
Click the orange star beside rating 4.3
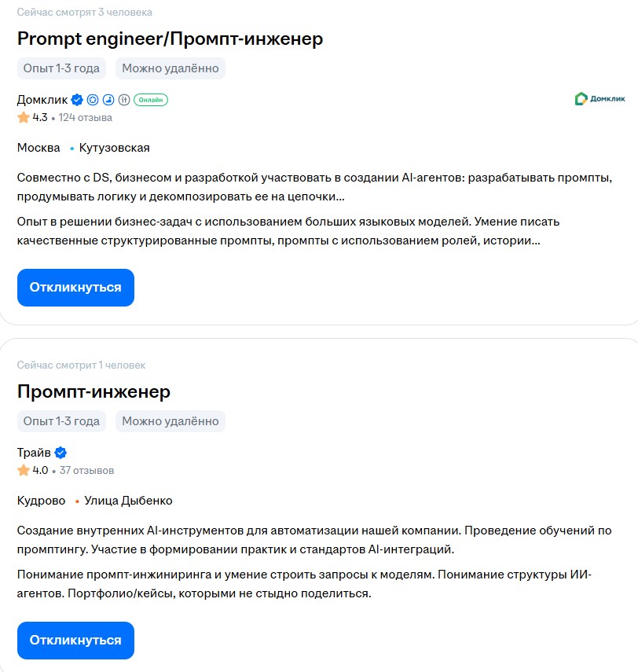click(x=24, y=116)
